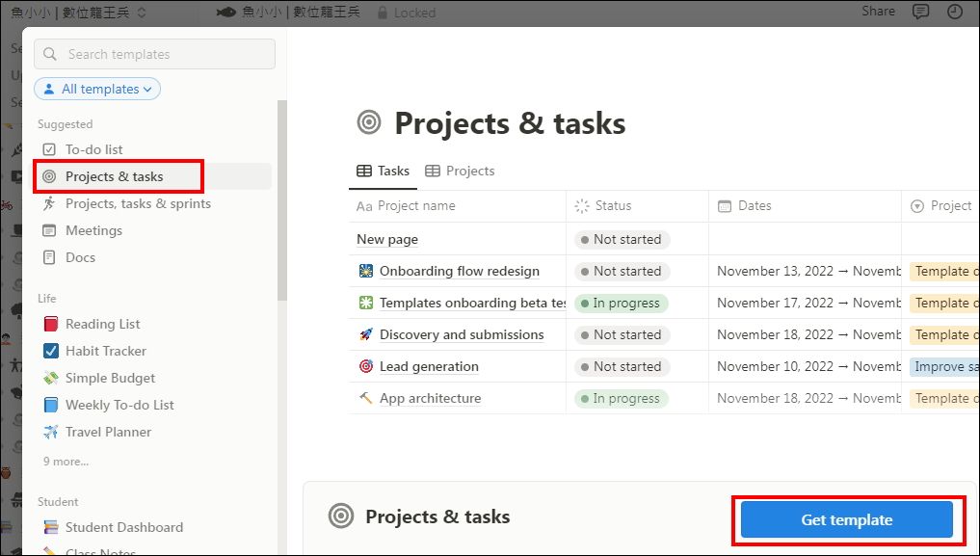Screen dimensions: 980x556
Task: Expand the All templates filter dropdown
Action: pyautogui.click(x=97, y=89)
